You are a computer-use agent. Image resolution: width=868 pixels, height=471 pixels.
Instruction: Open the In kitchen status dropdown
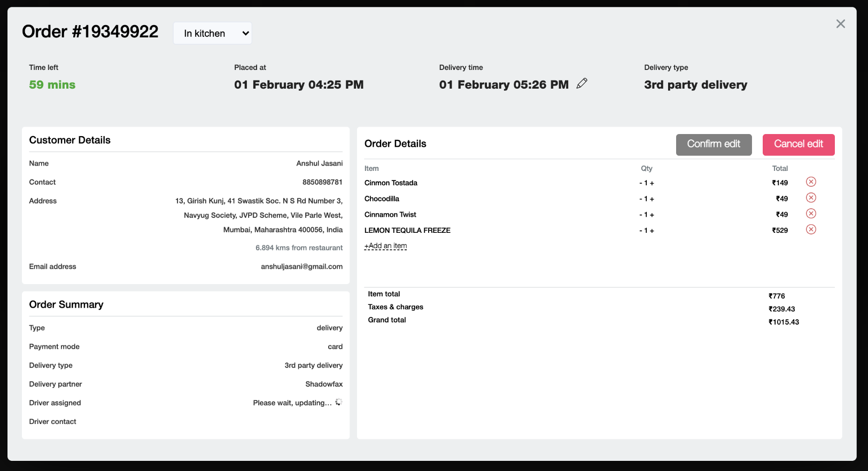tap(213, 33)
